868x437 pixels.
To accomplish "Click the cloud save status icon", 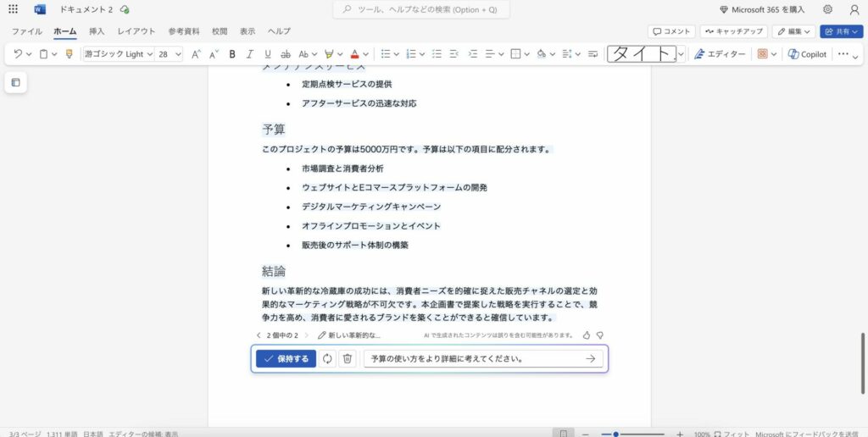I will [x=125, y=9].
